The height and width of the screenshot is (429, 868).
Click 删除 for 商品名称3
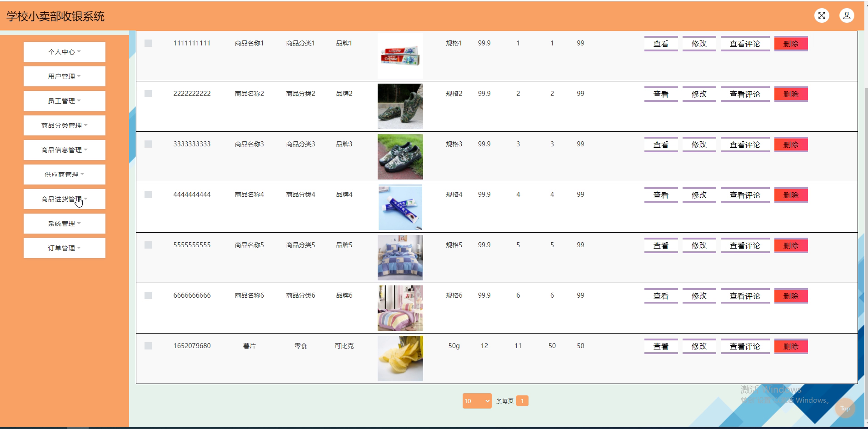tap(791, 145)
